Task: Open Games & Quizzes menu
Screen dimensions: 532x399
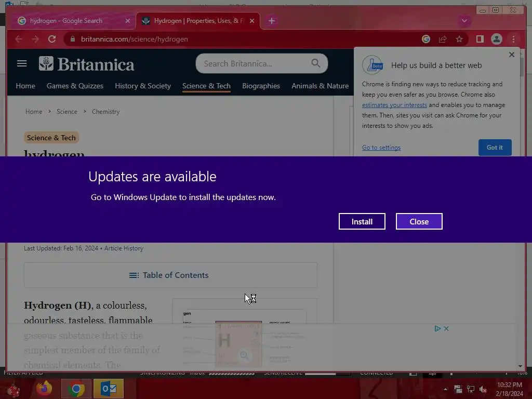Action: [75, 86]
